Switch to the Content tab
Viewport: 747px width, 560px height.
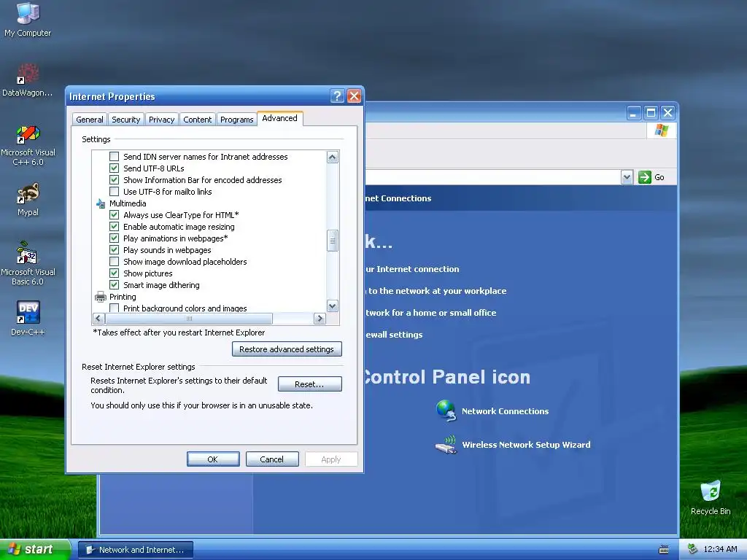point(197,120)
